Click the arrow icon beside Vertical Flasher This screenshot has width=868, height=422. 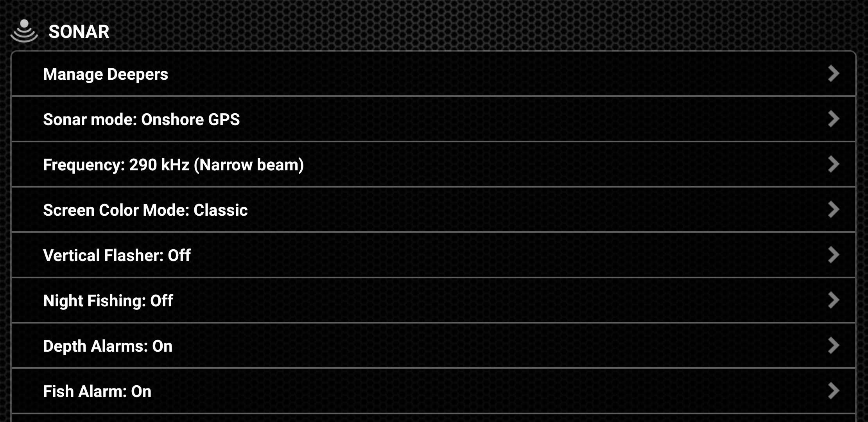click(833, 255)
